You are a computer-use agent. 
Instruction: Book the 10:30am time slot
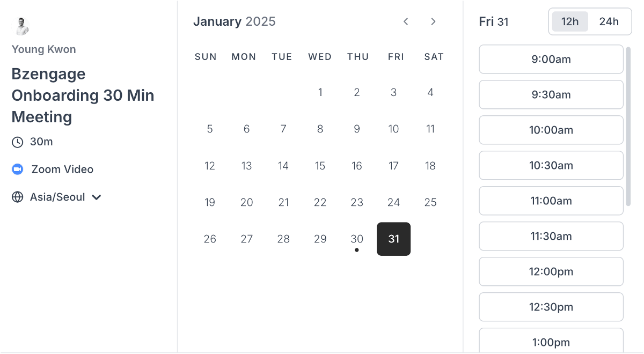551,165
